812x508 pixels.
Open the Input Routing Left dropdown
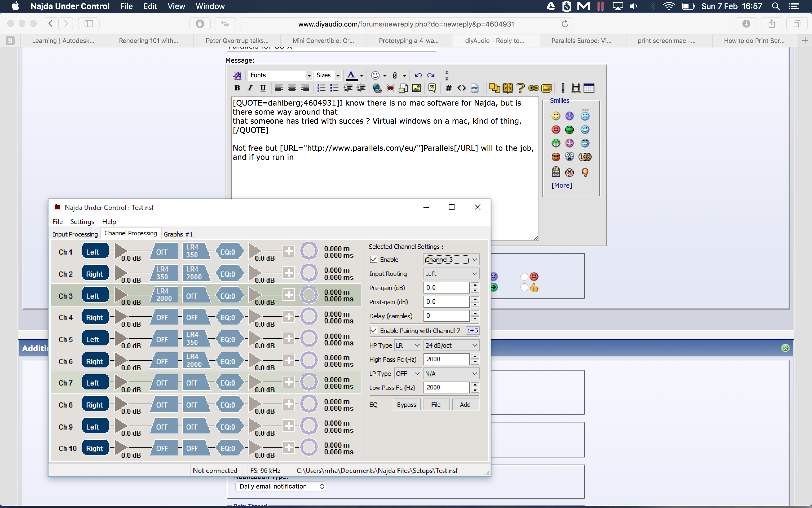(451, 273)
